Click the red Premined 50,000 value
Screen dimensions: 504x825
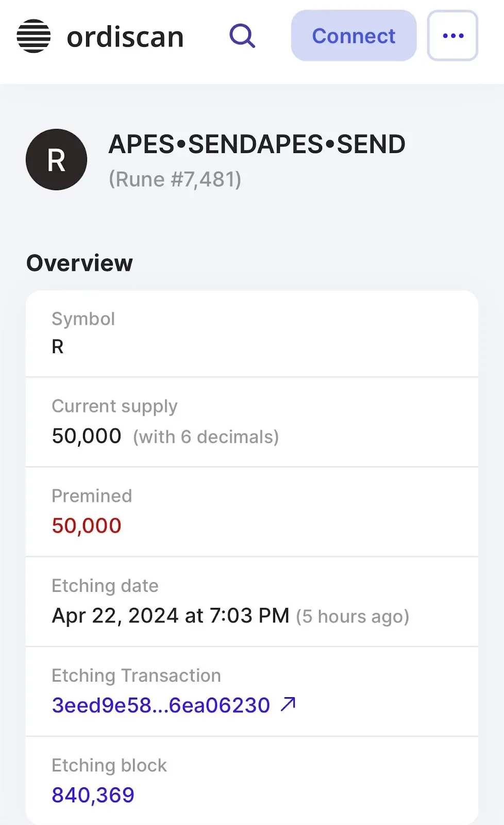click(x=87, y=525)
